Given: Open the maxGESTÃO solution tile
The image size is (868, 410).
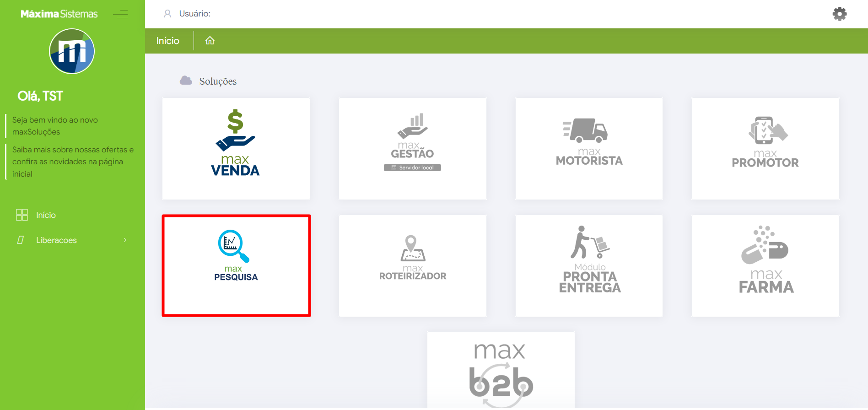Looking at the screenshot, I should 412,148.
